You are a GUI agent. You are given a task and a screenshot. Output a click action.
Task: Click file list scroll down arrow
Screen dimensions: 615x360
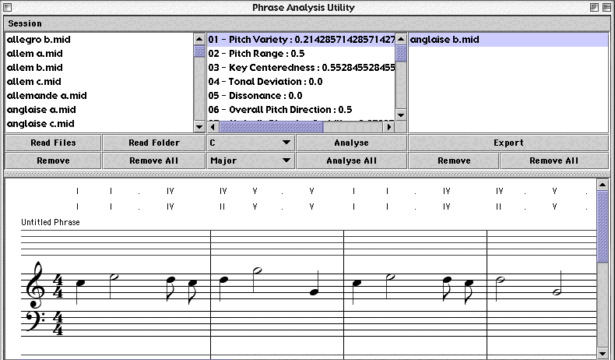click(199, 127)
